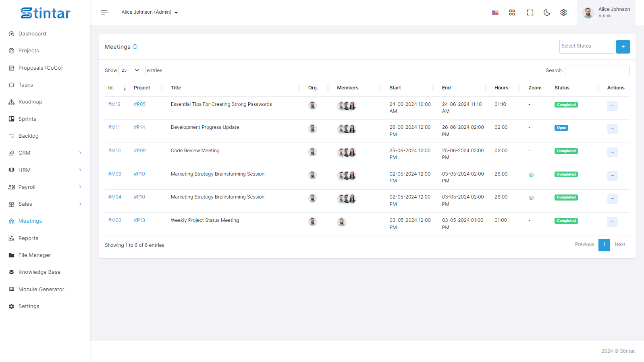
Task: Open the apps grid icon
Action: (x=512, y=12)
